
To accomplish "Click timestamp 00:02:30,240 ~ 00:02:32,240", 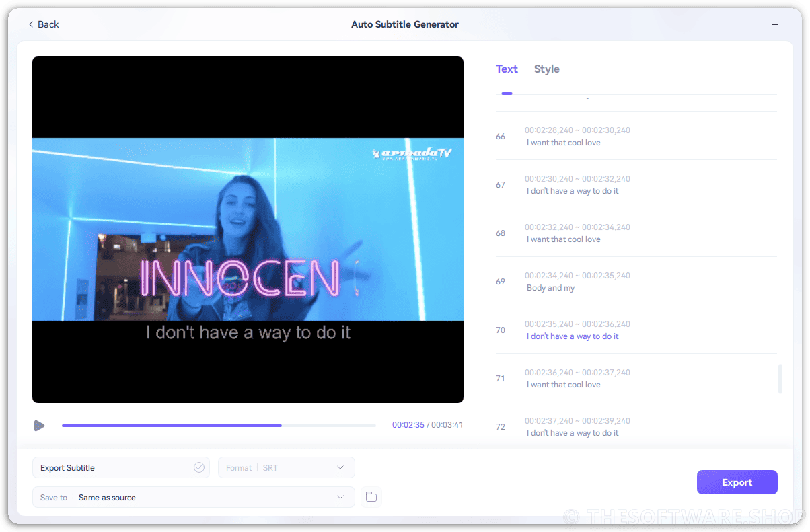I will coord(577,179).
